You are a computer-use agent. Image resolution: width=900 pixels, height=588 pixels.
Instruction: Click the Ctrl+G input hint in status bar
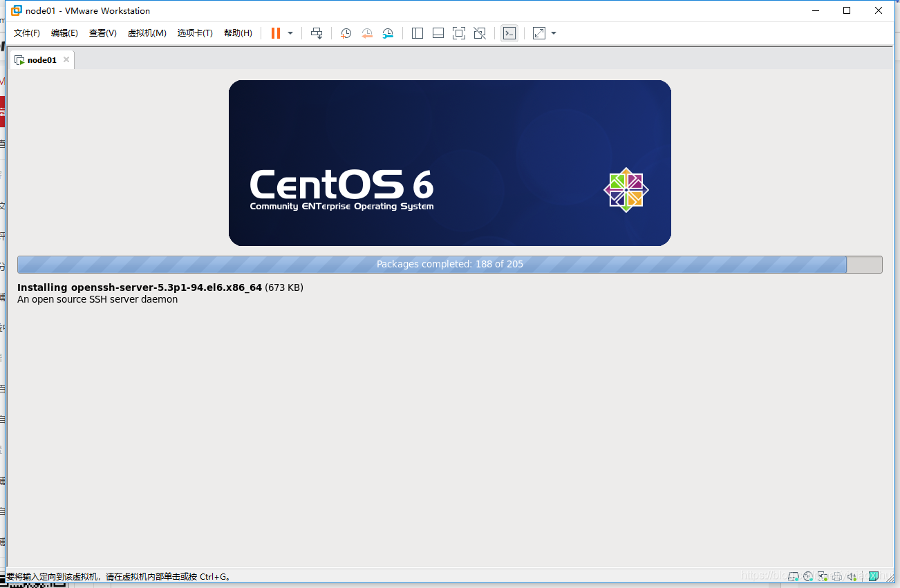118,576
